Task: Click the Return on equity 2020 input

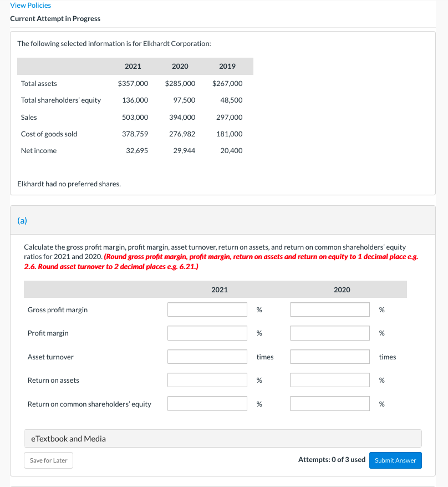Action: [x=329, y=403]
